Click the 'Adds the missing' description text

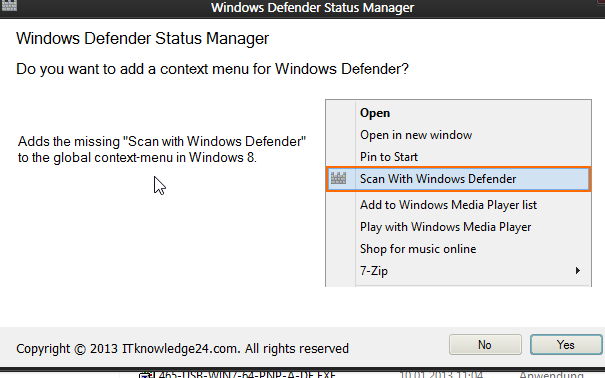click(x=162, y=149)
